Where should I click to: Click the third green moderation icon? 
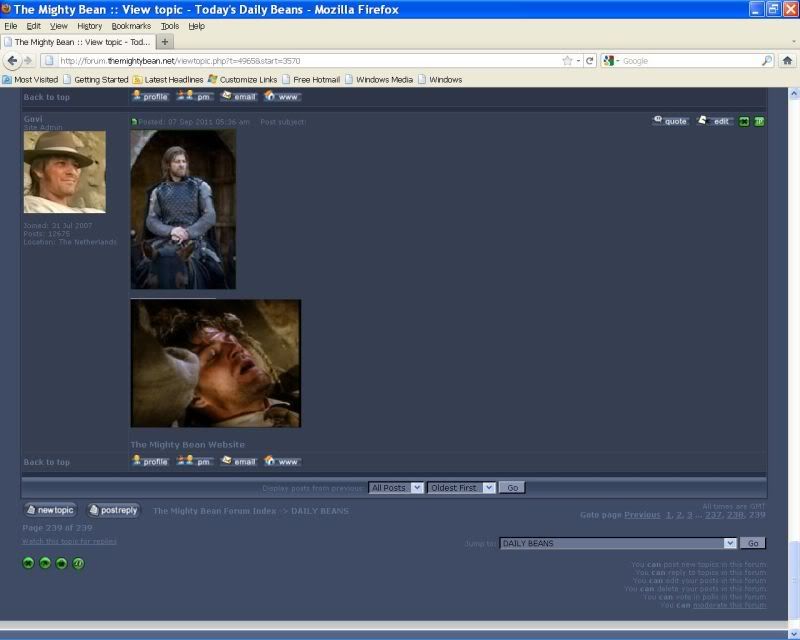point(61,563)
